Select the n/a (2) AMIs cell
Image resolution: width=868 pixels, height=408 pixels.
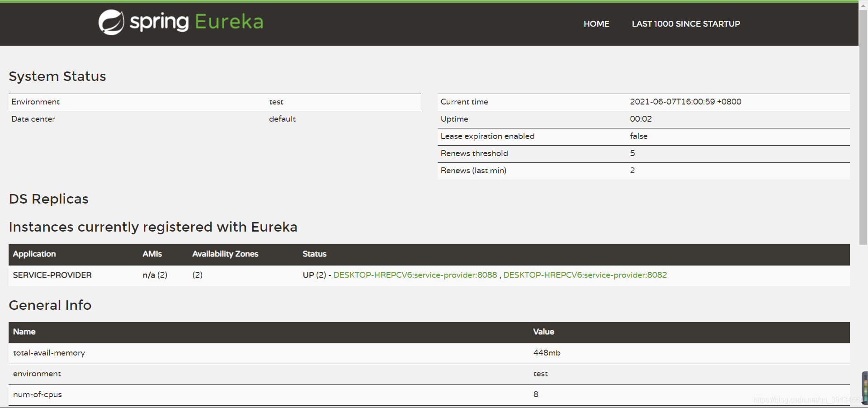(x=155, y=275)
